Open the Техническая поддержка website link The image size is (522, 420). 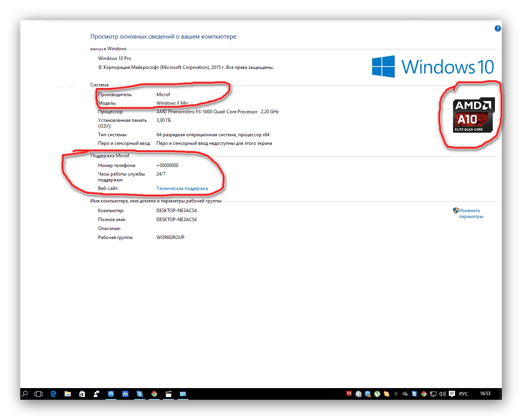pyautogui.click(x=182, y=188)
